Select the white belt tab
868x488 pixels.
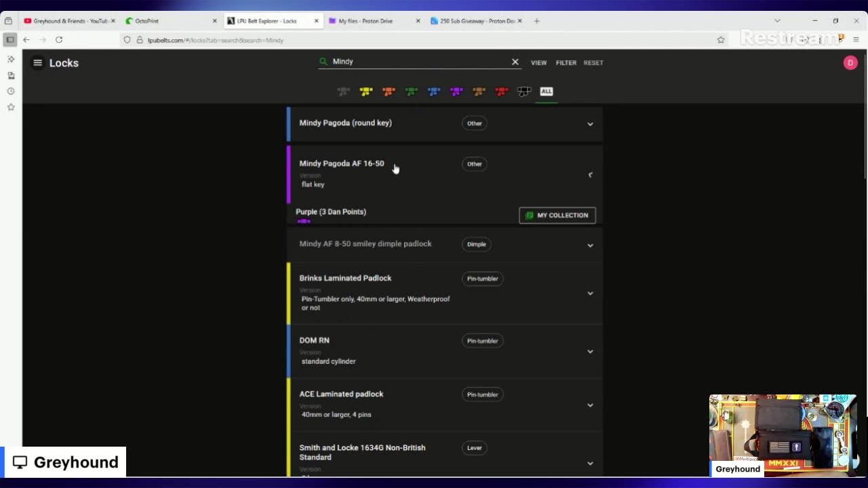pyautogui.click(x=343, y=91)
